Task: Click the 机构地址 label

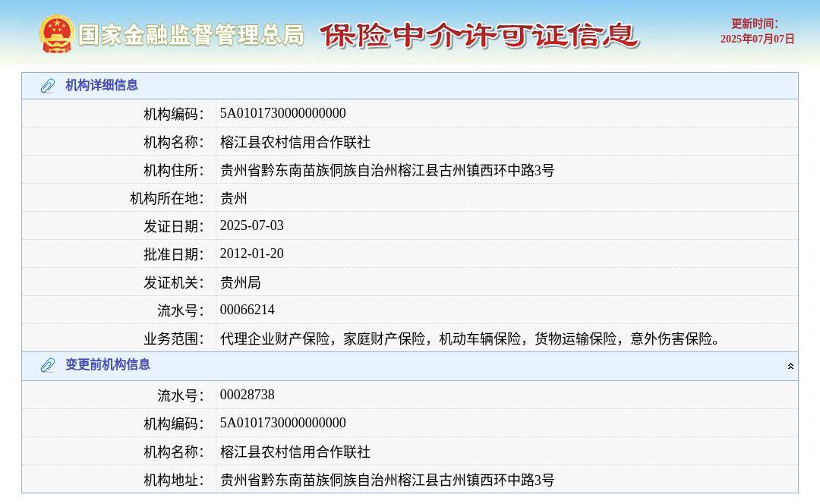Action: [x=174, y=480]
